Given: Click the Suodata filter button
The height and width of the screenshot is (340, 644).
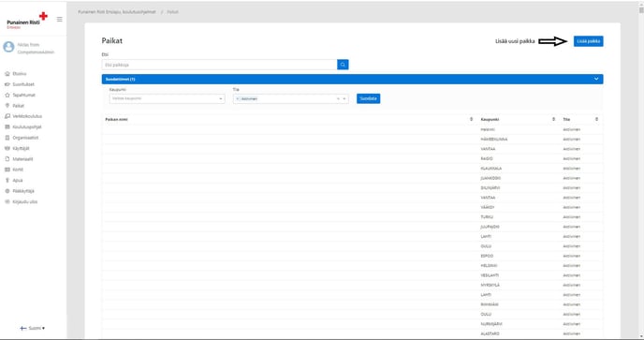Looking at the screenshot, I should pyautogui.click(x=369, y=98).
